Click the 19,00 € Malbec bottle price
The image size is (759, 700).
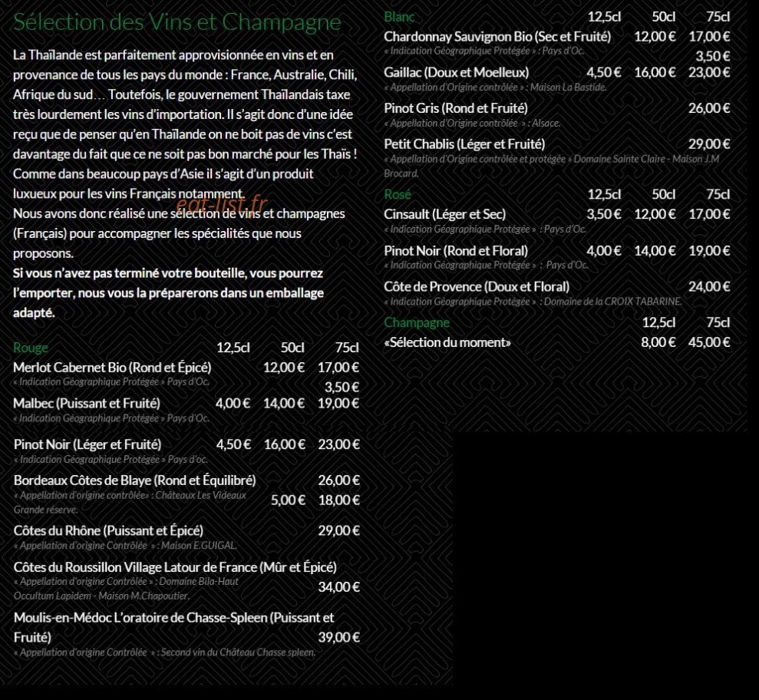pyautogui.click(x=338, y=403)
